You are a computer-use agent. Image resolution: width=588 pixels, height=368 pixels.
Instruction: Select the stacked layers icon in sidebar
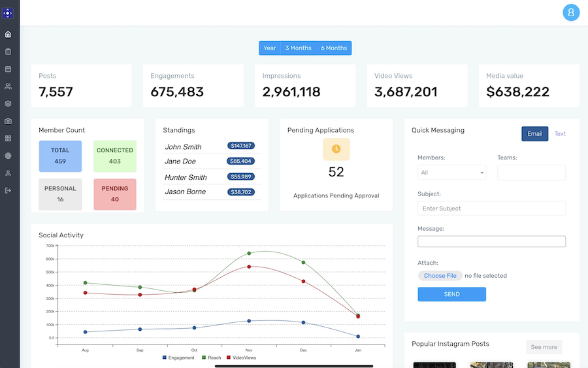click(x=8, y=103)
